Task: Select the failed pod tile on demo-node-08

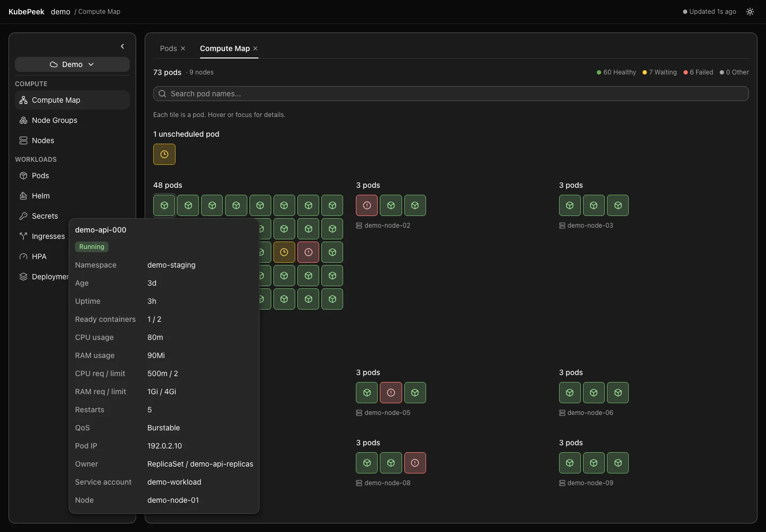Action: 415,463
